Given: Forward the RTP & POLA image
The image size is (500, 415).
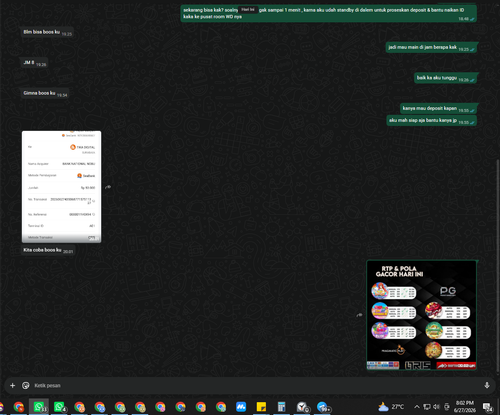Looking at the screenshot, I should pyautogui.click(x=359, y=315).
